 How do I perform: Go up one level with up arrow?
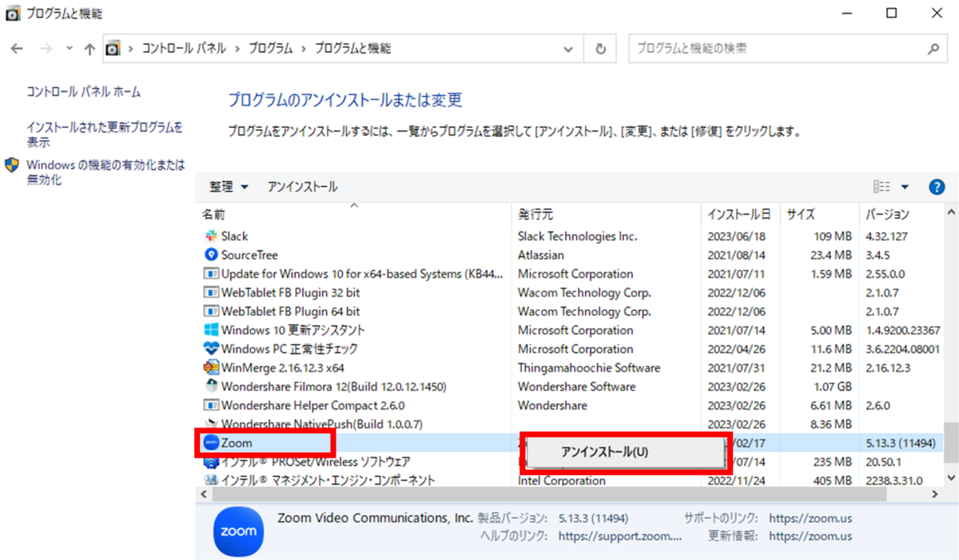(90, 49)
